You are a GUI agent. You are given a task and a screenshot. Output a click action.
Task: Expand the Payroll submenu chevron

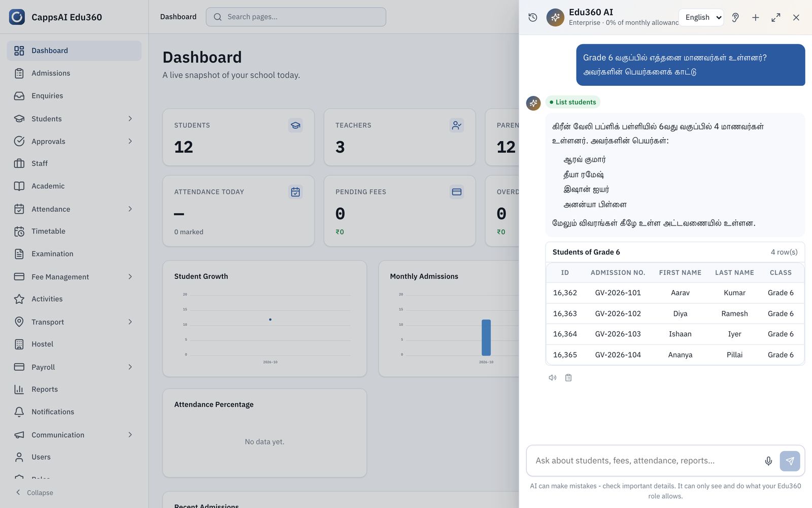point(130,367)
